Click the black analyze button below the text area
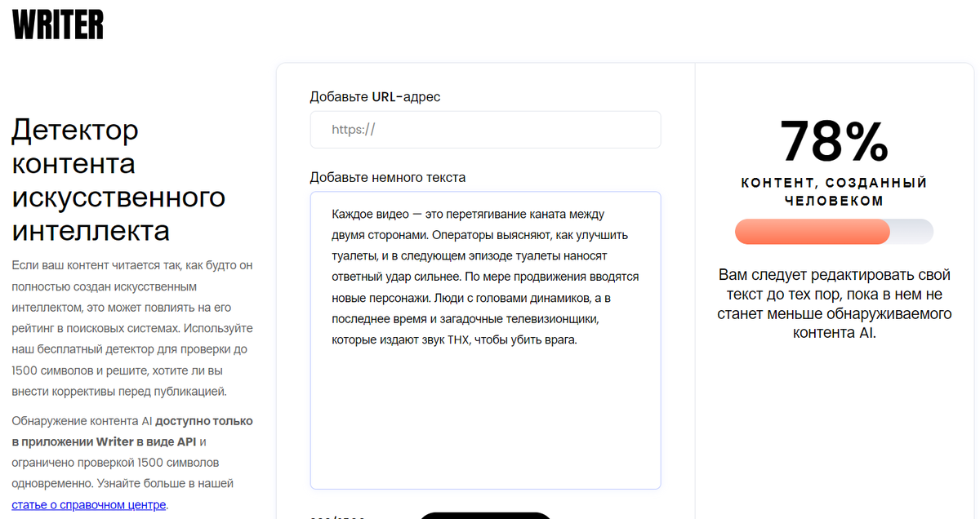Viewport: 980px width, 519px height. (486, 516)
